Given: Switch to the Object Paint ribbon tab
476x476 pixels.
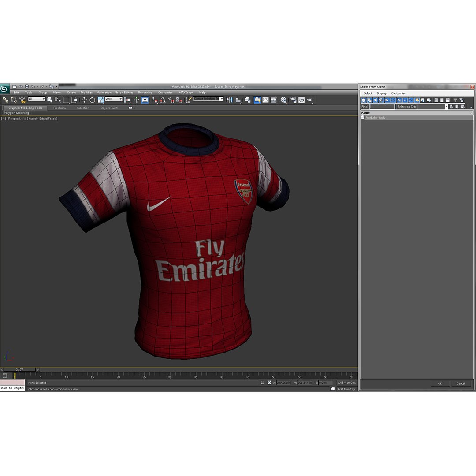Looking at the screenshot, I should tap(109, 108).
